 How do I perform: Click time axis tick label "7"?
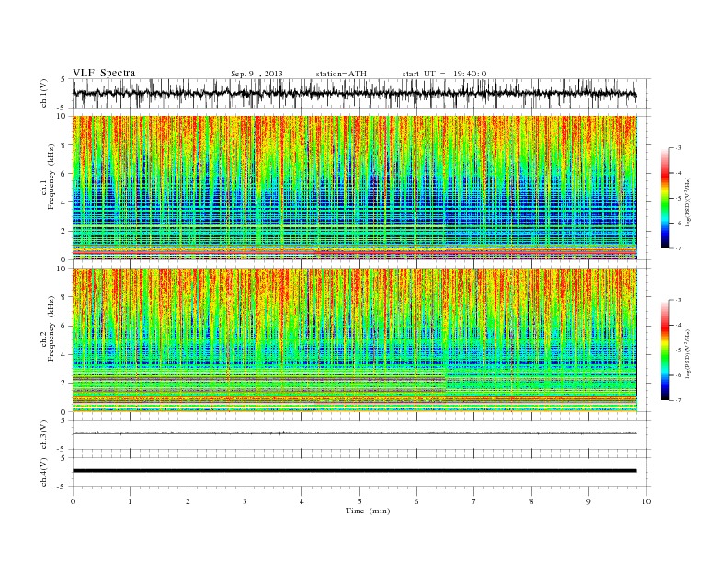point(474,501)
